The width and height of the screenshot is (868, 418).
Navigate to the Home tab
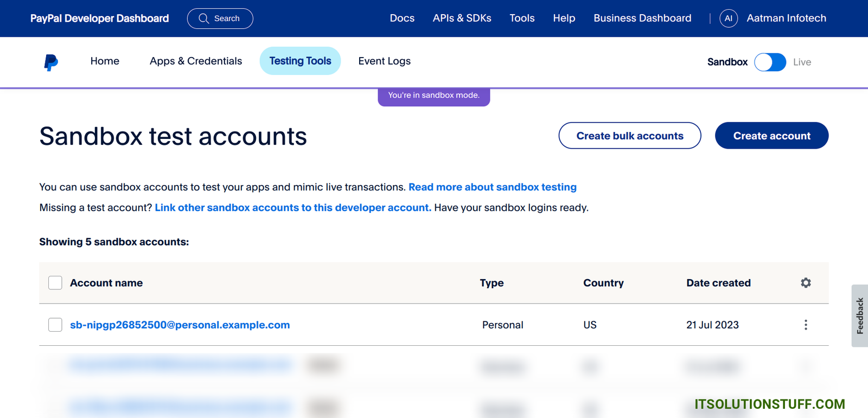pos(105,61)
